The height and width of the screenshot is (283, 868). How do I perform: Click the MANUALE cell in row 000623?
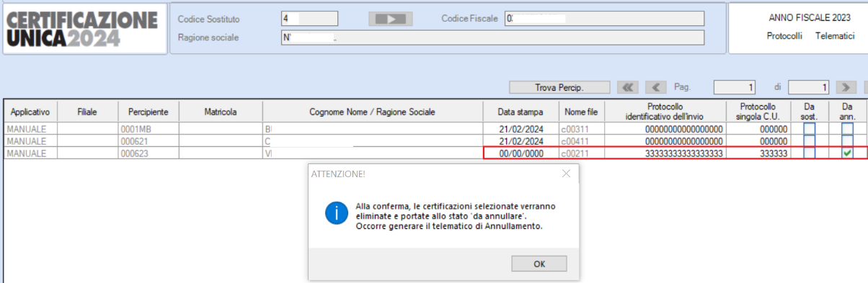(30, 153)
